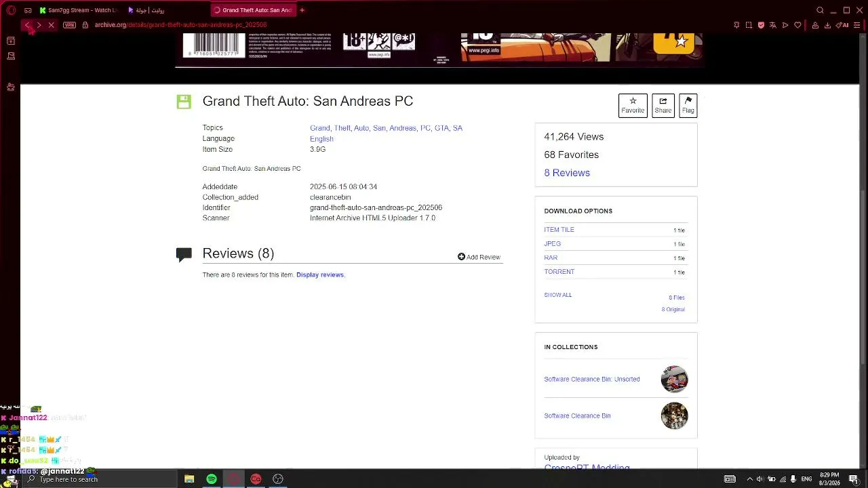This screenshot has height=488, width=868.
Task: Open the Theft topic link
Action: pos(342,128)
